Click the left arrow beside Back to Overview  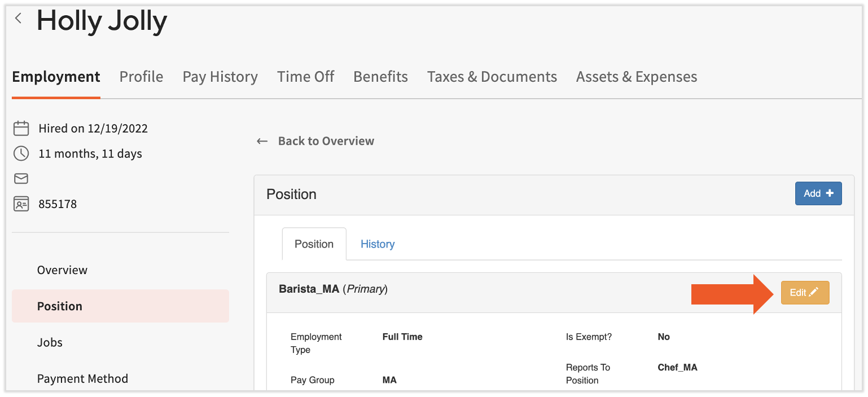tap(262, 141)
